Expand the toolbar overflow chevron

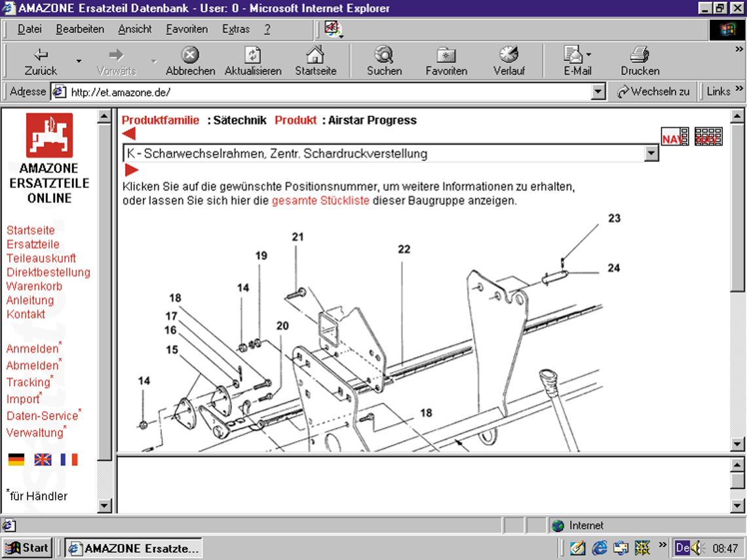coord(739,49)
